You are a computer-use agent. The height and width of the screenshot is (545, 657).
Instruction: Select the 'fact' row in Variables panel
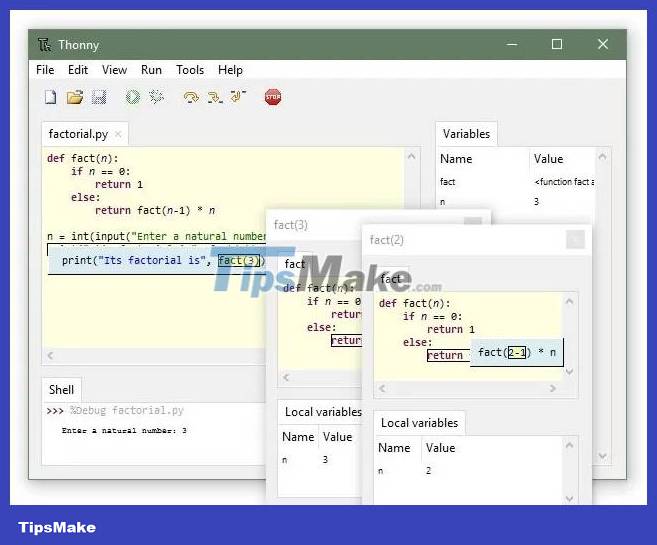tap(516, 182)
